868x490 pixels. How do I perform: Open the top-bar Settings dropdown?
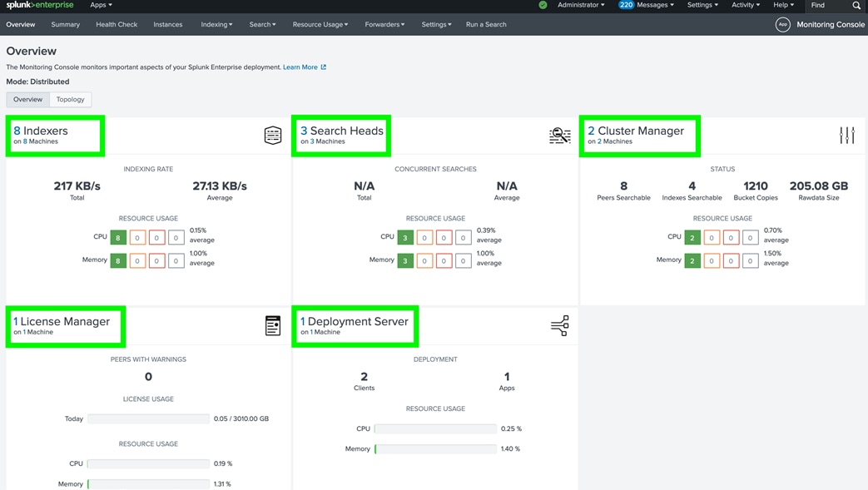click(x=702, y=5)
